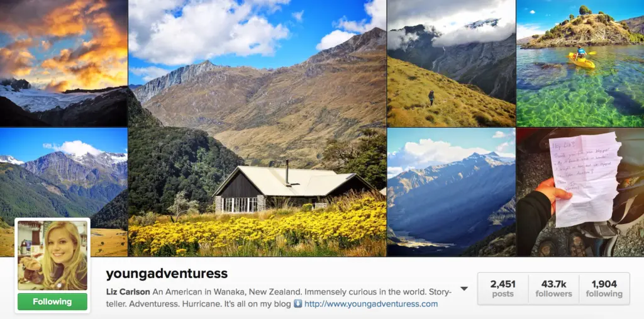Open the yellow kayak on clear water photo
Viewport: 644px width, 319px height.
[x=580, y=63]
